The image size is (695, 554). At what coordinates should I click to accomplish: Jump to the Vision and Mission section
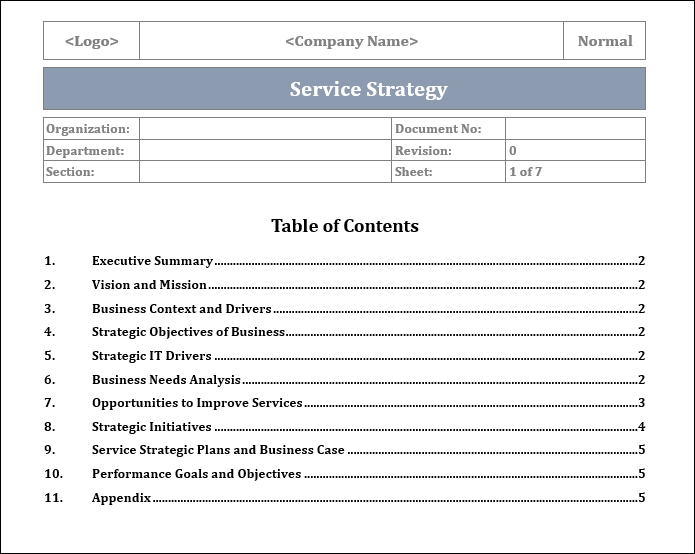point(149,285)
